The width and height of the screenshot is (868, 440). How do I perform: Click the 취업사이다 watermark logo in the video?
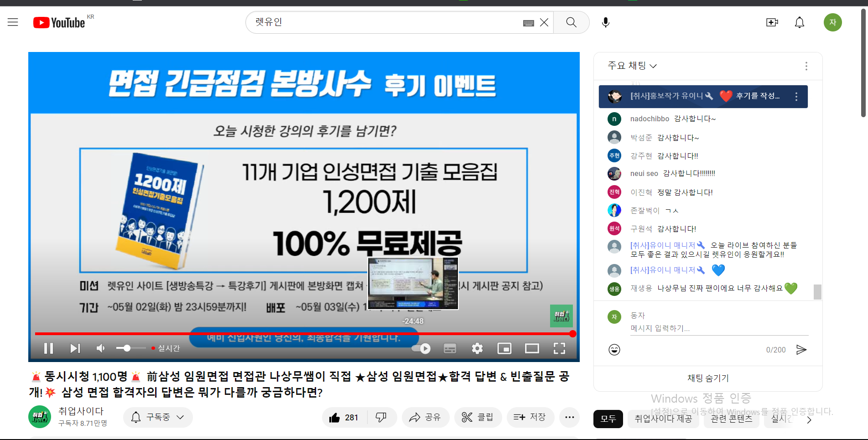tap(561, 316)
